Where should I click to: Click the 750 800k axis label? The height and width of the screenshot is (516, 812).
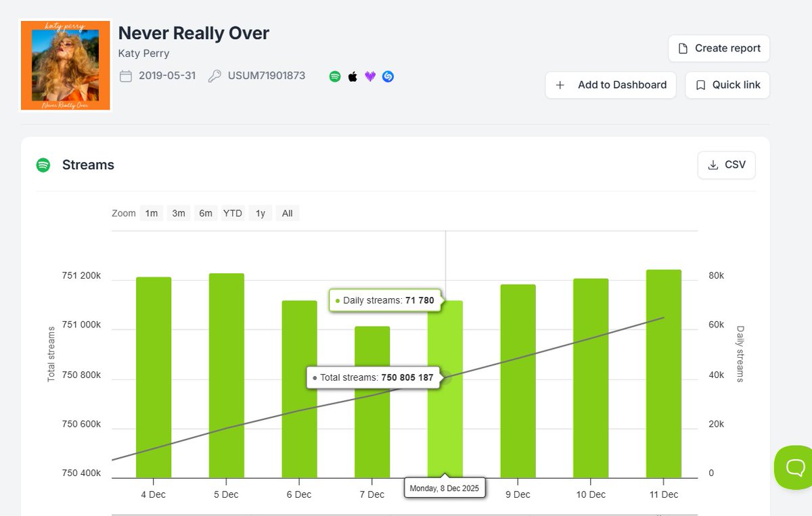click(x=81, y=375)
